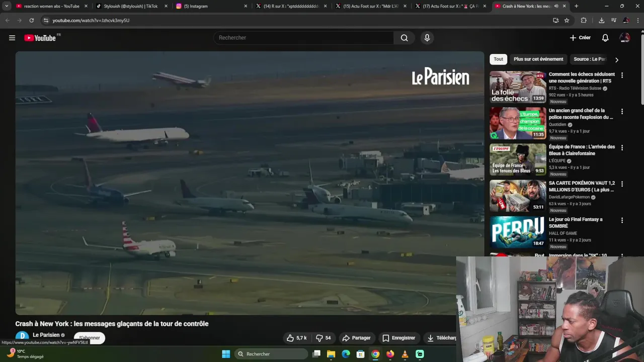Open File Explorer from taskbar

pyautogui.click(x=331, y=354)
